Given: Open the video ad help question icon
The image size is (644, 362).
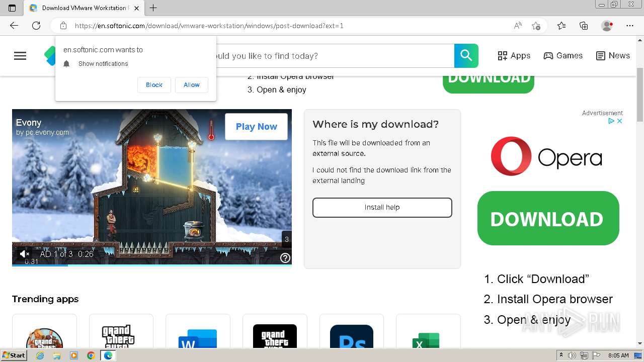Looking at the screenshot, I should 285,258.
